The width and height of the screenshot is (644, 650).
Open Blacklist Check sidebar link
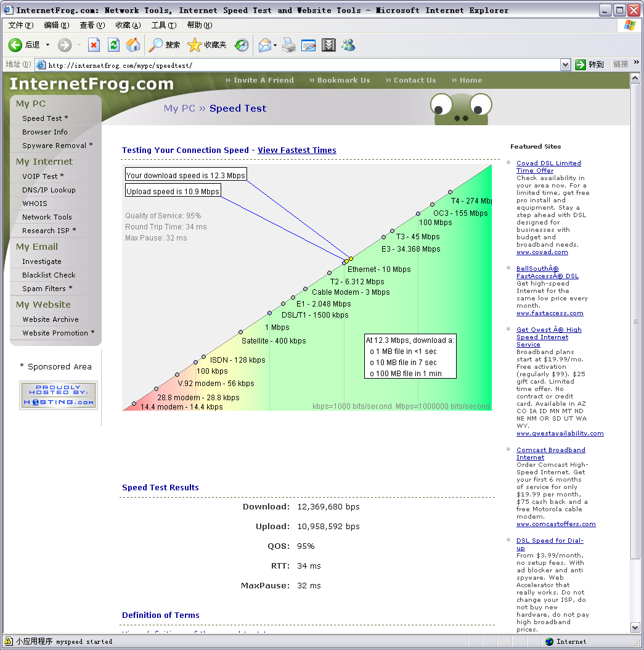coord(49,275)
